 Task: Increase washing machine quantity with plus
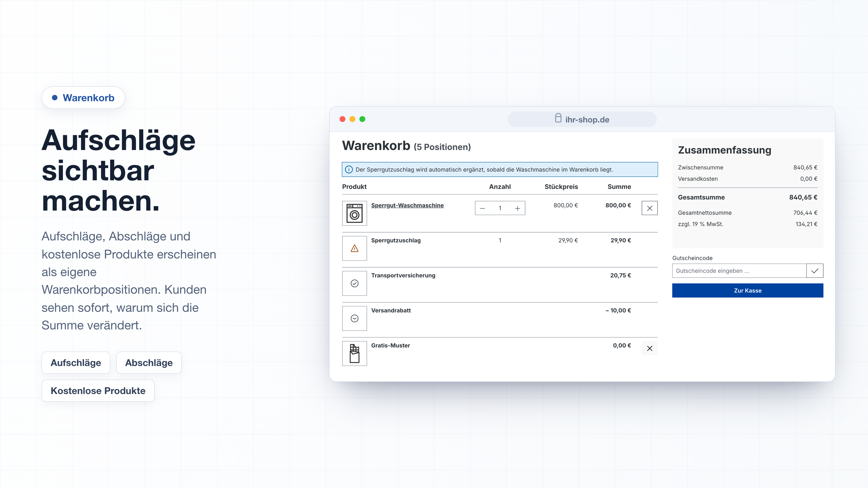pos(518,209)
